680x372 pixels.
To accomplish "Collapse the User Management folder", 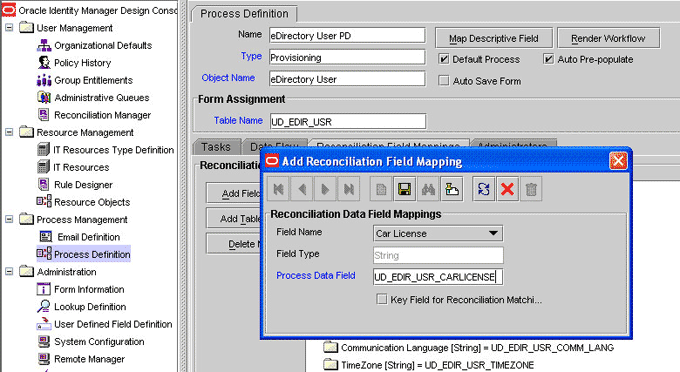I will [9, 28].
